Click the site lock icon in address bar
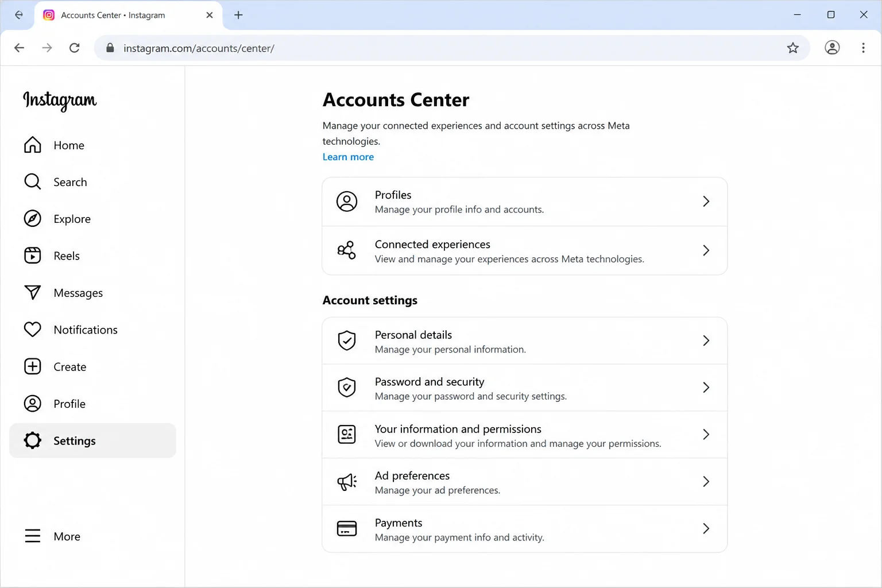The height and width of the screenshot is (588, 882). click(x=110, y=48)
